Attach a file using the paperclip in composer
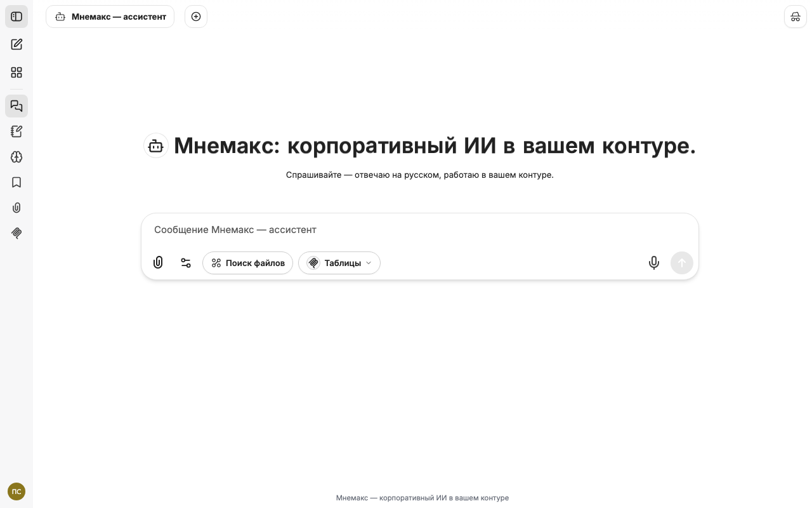The image size is (812, 508). click(158, 263)
